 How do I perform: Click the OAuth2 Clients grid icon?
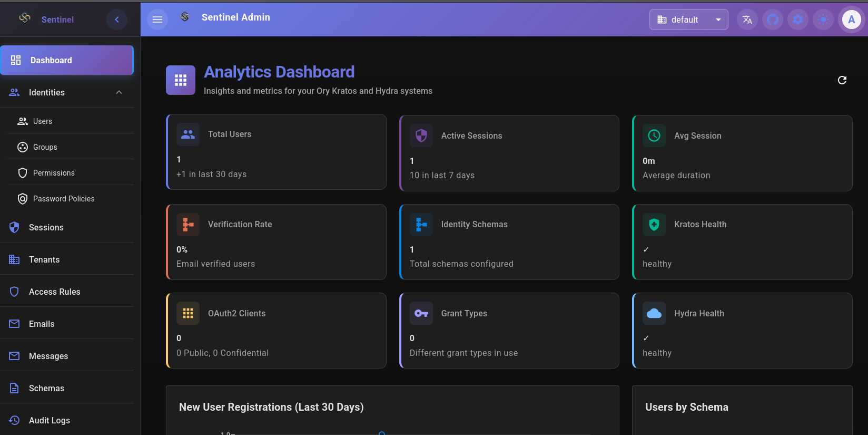[188, 313]
